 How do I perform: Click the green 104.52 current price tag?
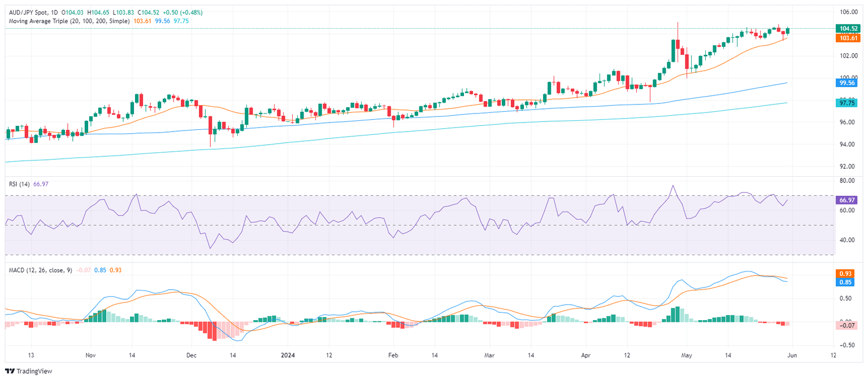pyautogui.click(x=849, y=29)
